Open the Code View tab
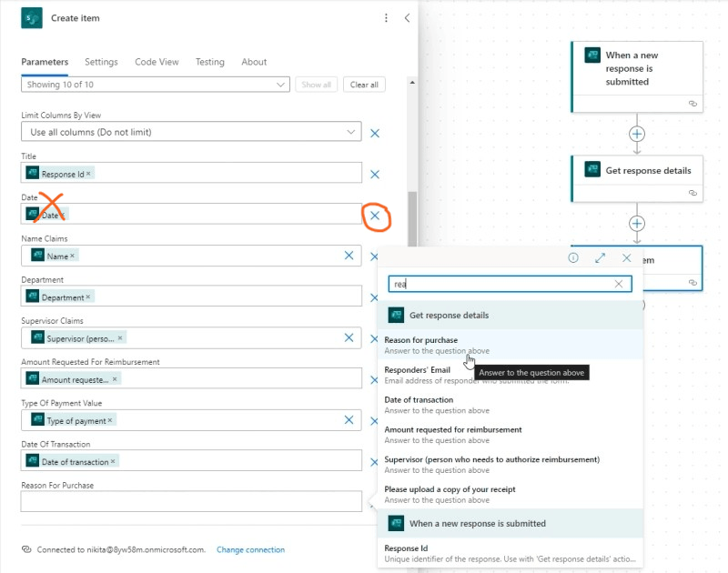Screen dimensions: 728x573 coord(157,62)
